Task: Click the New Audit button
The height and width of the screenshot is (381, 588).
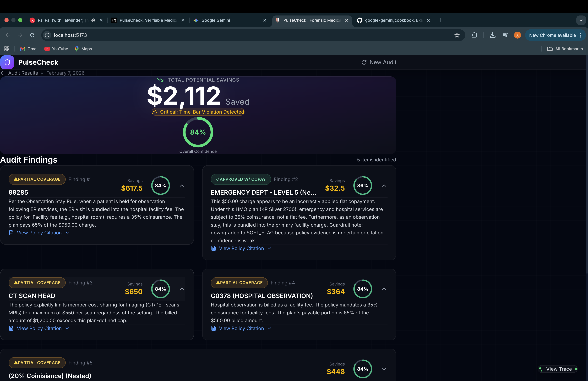Action: click(379, 62)
